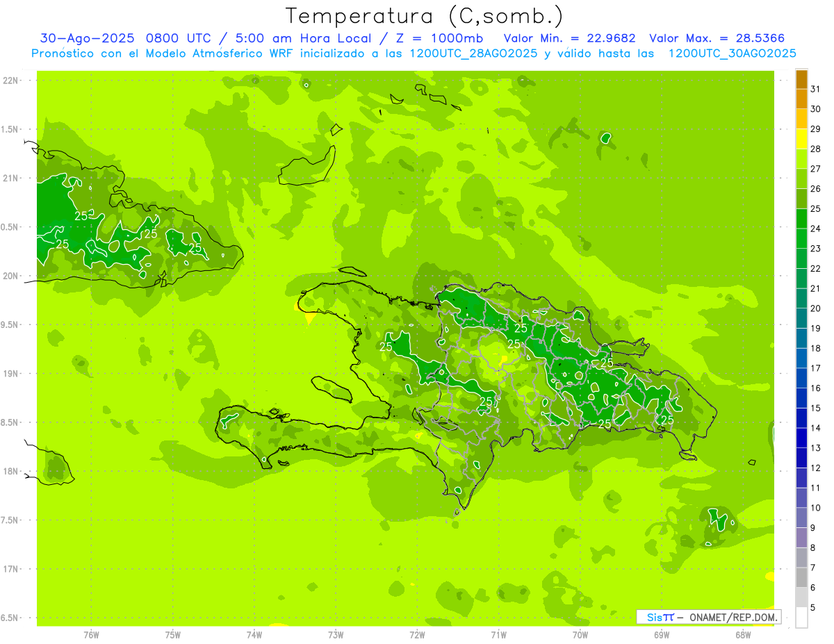834x644 pixels.
Task: Click the '8' color scale label
Action: (x=813, y=548)
